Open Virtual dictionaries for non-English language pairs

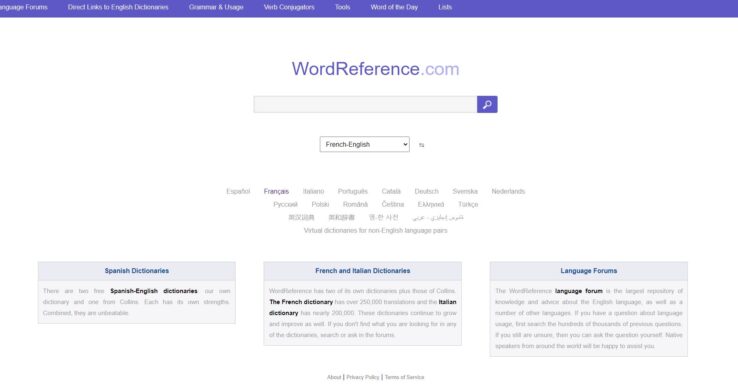coord(376,231)
